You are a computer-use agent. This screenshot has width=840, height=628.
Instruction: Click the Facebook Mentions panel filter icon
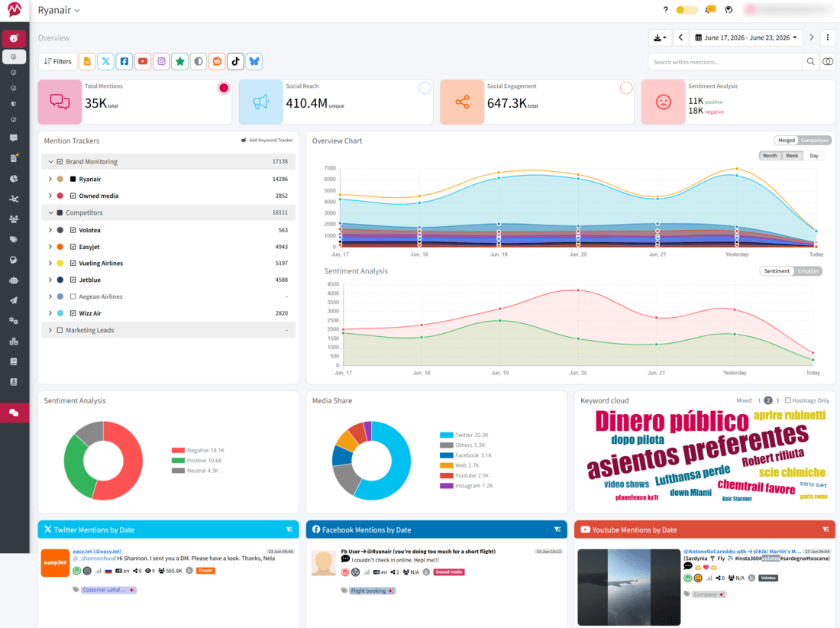(x=557, y=529)
